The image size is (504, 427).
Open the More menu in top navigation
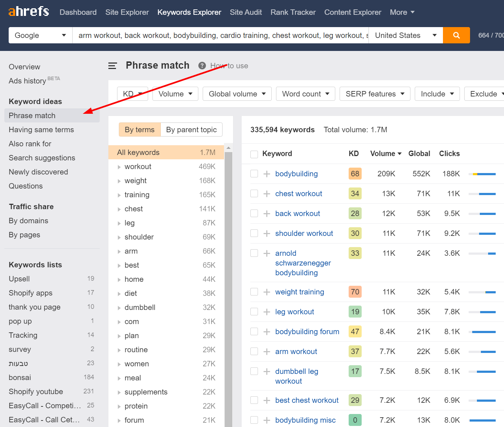pos(402,12)
